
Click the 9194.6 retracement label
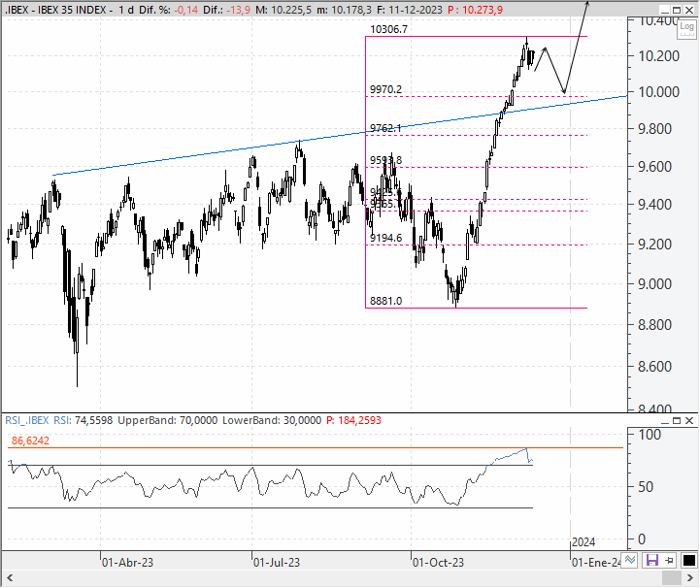coord(385,239)
